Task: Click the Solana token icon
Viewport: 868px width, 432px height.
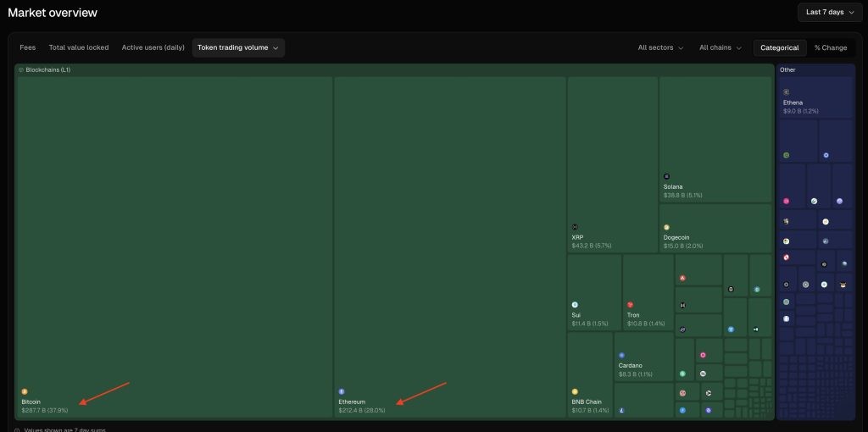Action: point(666,176)
